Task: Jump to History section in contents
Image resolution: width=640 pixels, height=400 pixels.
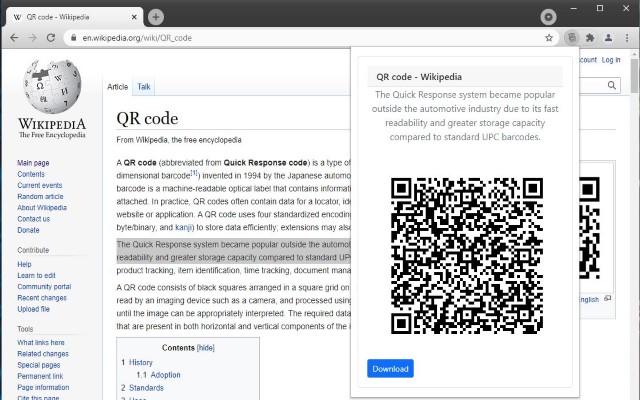Action: click(140, 362)
